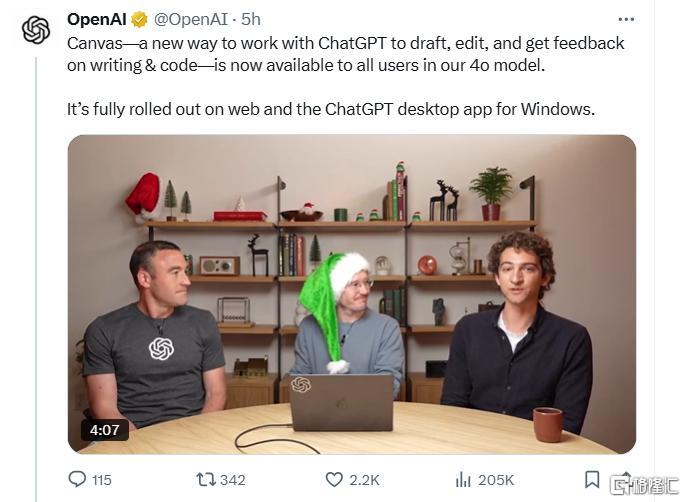Click the @OpenAI handle
This screenshot has width=685, height=502.
click(x=191, y=19)
